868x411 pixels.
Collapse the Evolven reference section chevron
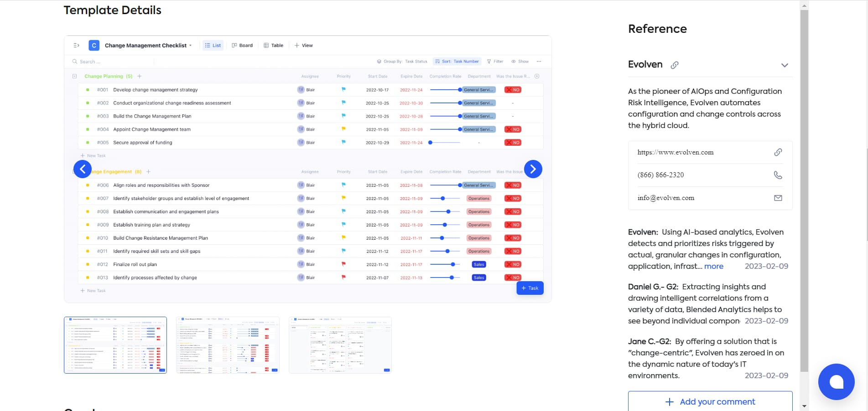coord(785,65)
